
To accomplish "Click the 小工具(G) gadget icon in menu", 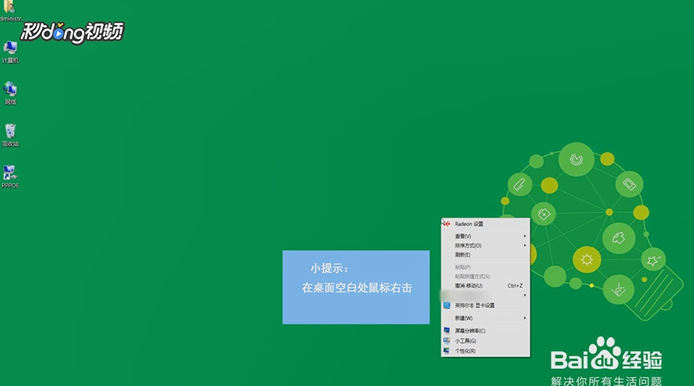I will pyautogui.click(x=447, y=341).
